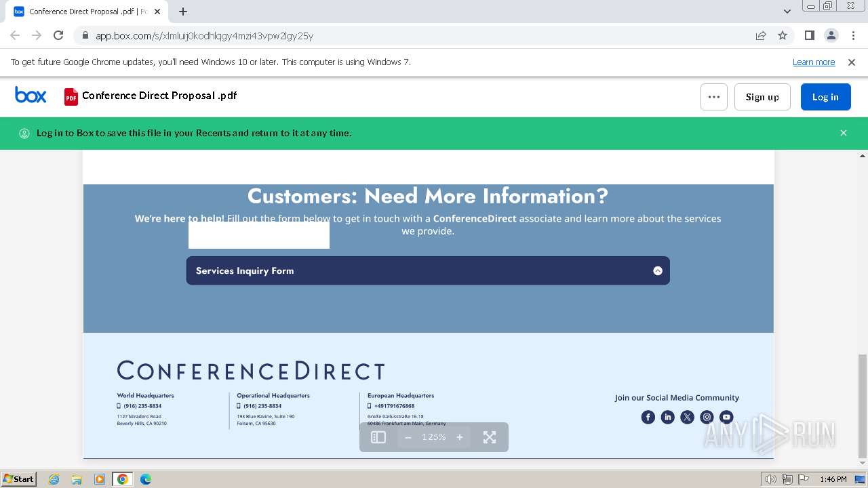Toggle the Chrome side panel
The width and height of the screenshot is (868, 488).
click(x=809, y=35)
